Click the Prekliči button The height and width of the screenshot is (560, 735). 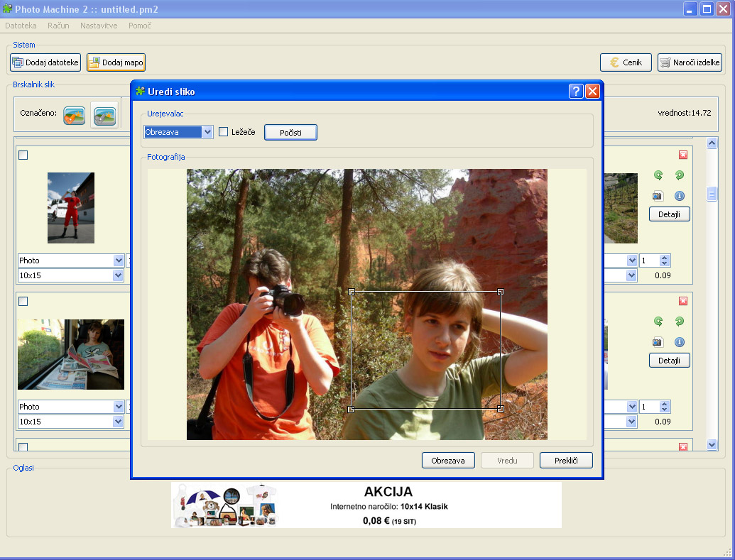pyautogui.click(x=565, y=461)
